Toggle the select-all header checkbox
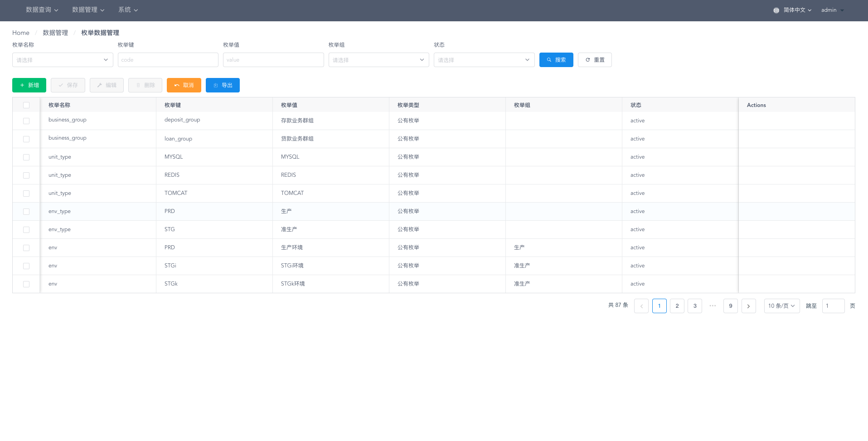Viewport: 868px width, 441px height. (x=26, y=105)
